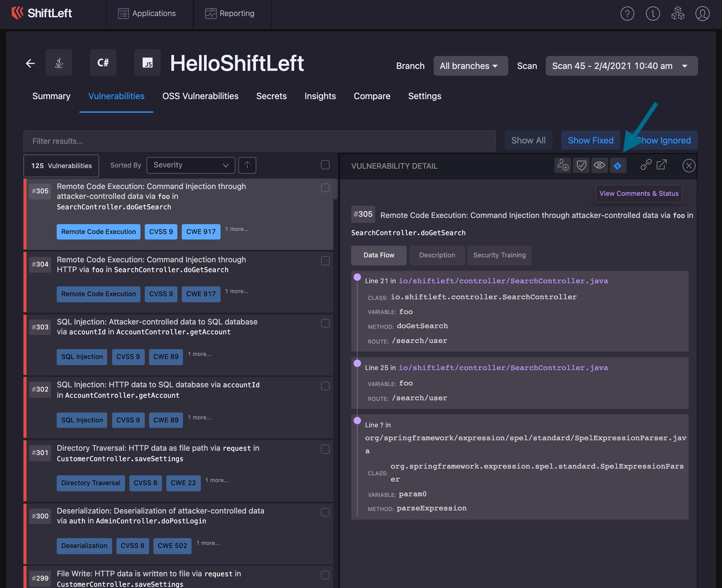Click the Applications menu icon
The image size is (722, 588).
[123, 14]
